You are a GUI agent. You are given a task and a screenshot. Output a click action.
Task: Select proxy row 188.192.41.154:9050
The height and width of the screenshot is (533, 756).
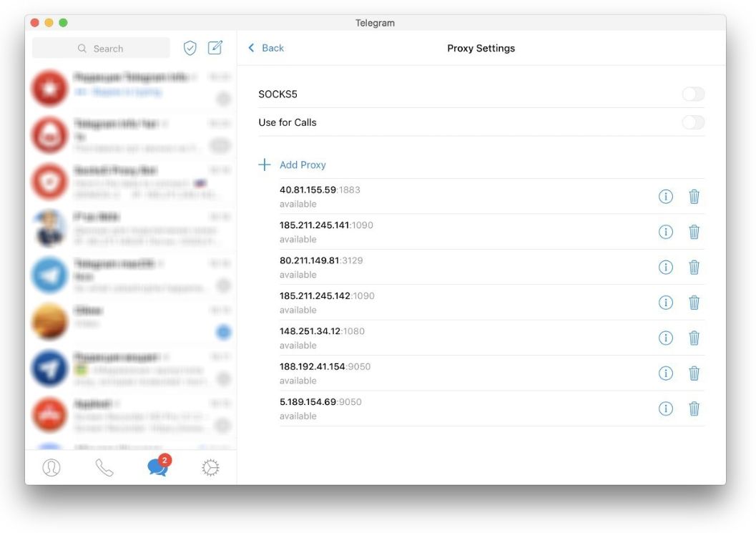(x=492, y=373)
